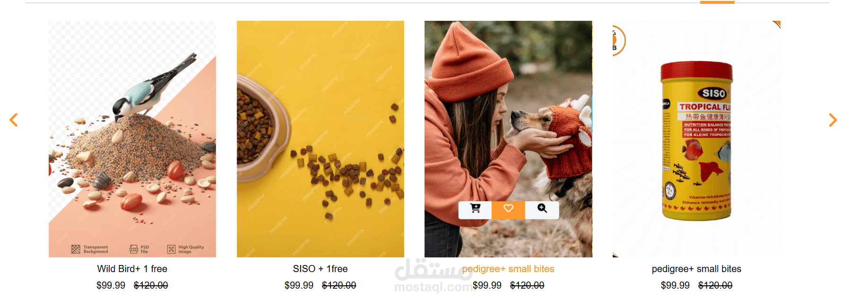This screenshot has width=868, height=300.
Task: Advance the carousel with the right arrow
Action: coord(833,120)
